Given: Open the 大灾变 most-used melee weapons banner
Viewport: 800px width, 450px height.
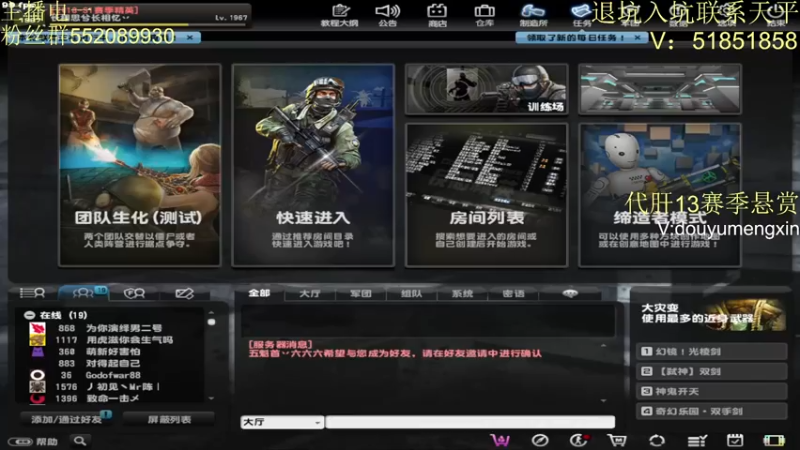Looking at the screenshot, I should click(x=712, y=314).
